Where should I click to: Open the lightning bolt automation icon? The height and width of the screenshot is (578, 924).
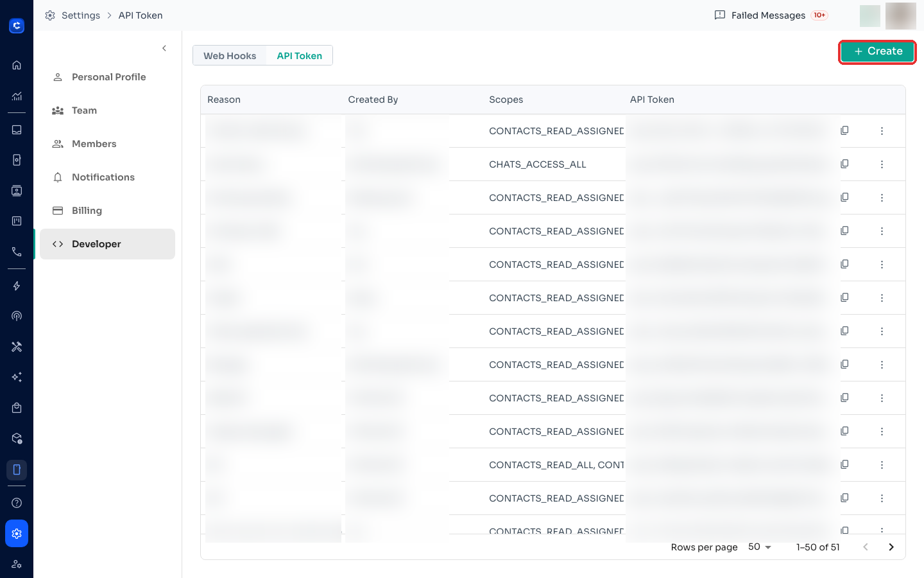(17, 286)
